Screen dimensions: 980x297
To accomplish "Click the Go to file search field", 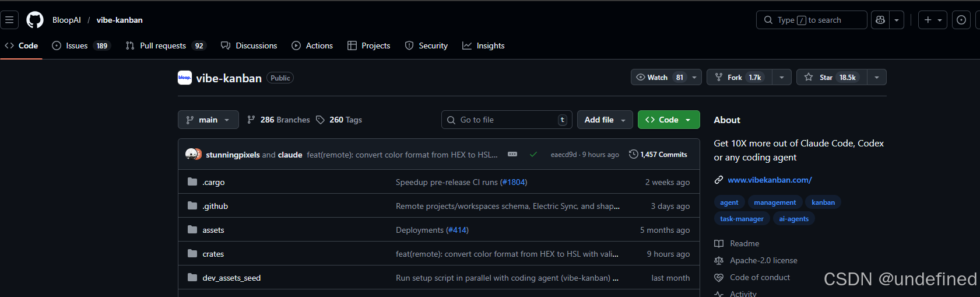I will pyautogui.click(x=507, y=120).
